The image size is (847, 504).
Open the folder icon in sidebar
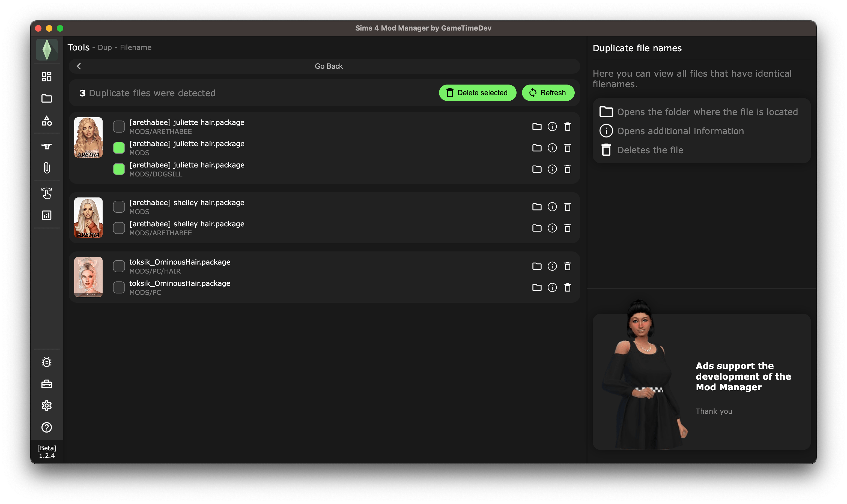click(x=47, y=98)
